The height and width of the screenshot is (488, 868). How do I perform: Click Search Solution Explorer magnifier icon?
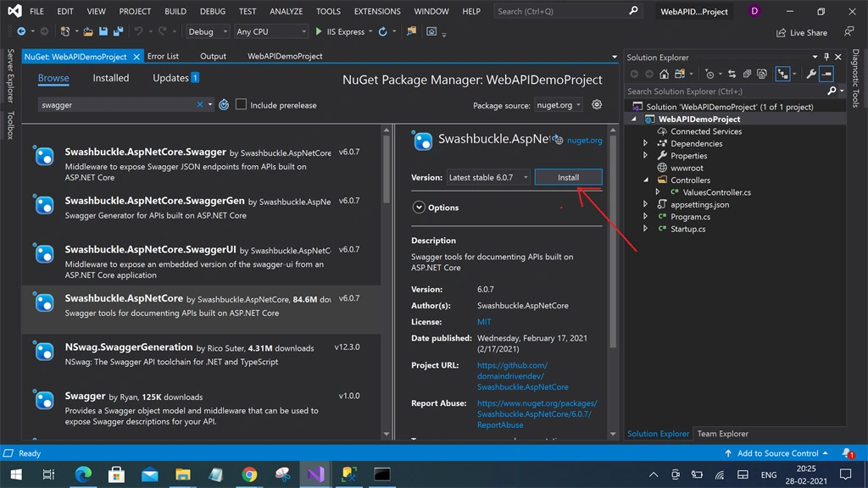[x=832, y=91]
